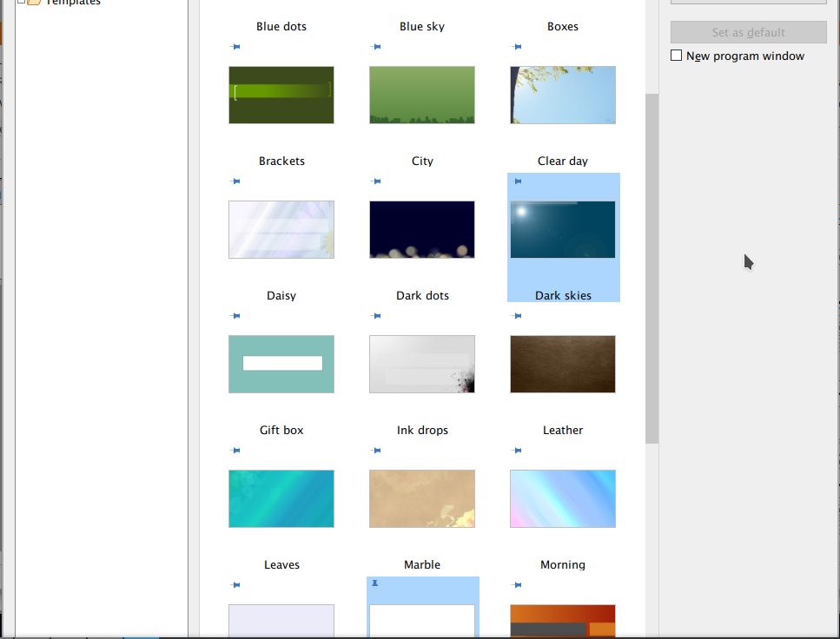Click the pin icon above the pale daisy thumbnail

coord(235,181)
